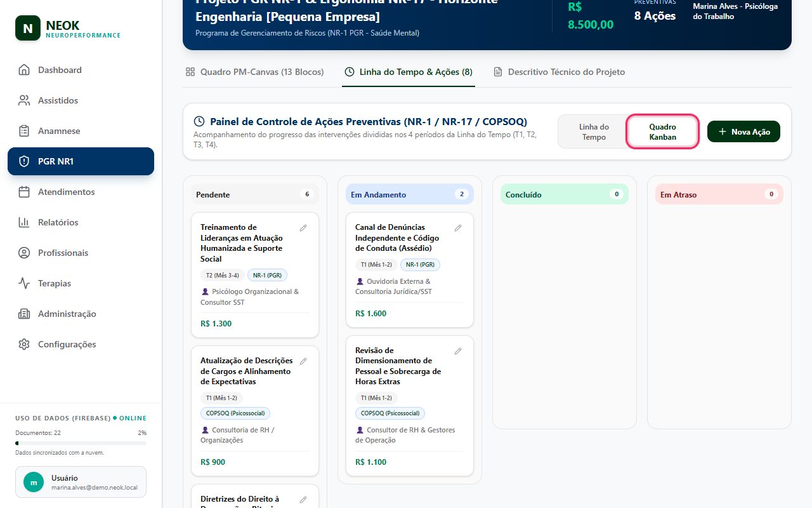Viewport: 812px width, 508px height.
Task: Click the Assistidos people icon
Action: [24, 100]
